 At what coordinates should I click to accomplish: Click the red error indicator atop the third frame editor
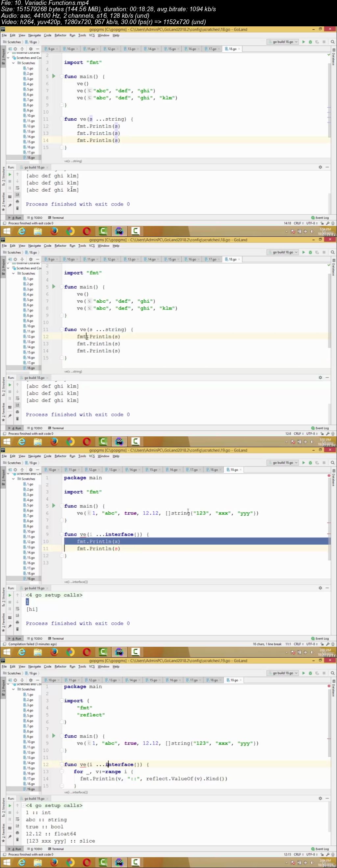(329, 475)
